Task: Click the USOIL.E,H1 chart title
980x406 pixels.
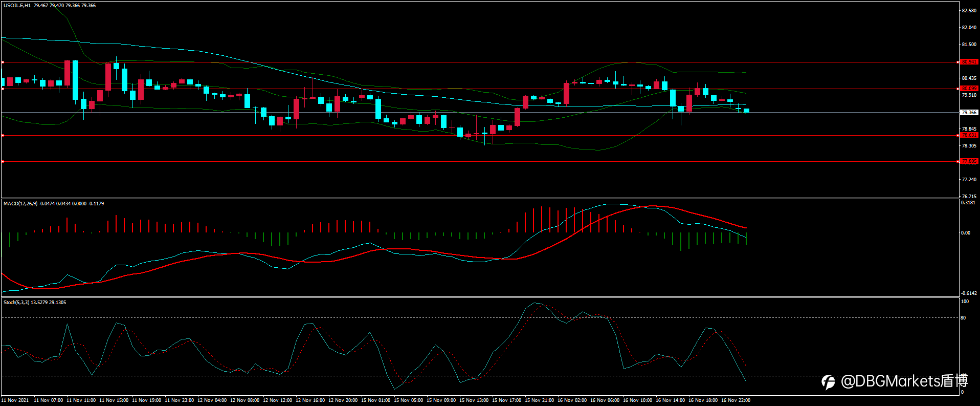Action: coord(17,6)
